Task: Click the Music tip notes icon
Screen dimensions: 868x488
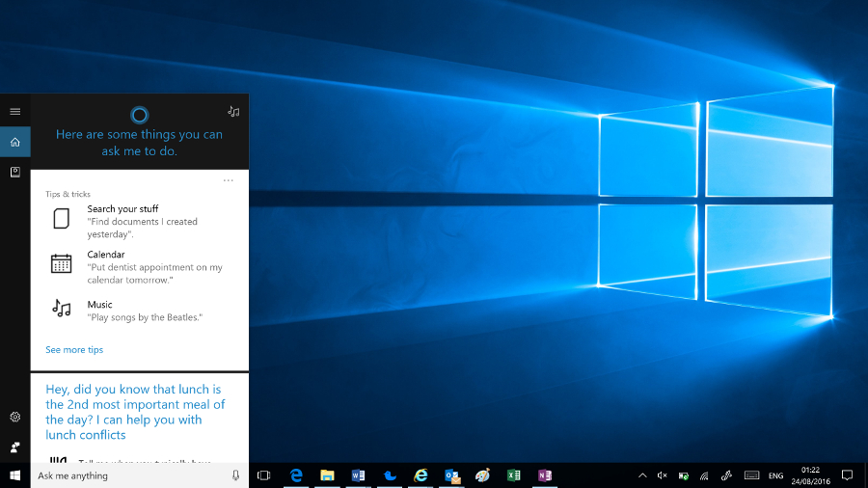Action: (62, 308)
